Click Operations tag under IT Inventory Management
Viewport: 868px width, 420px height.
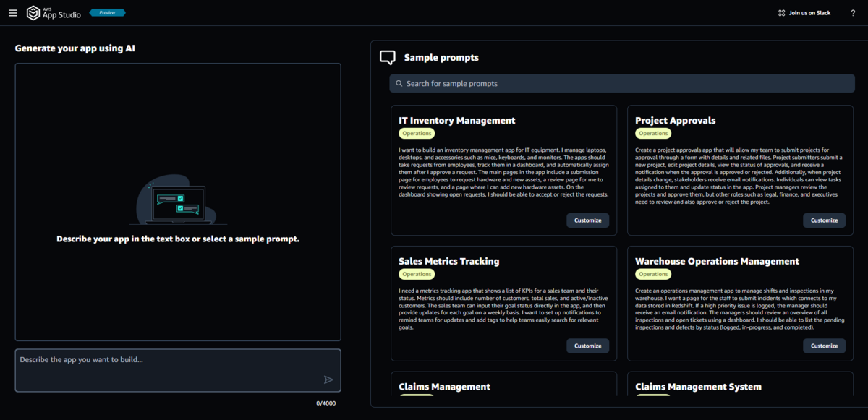click(x=417, y=134)
